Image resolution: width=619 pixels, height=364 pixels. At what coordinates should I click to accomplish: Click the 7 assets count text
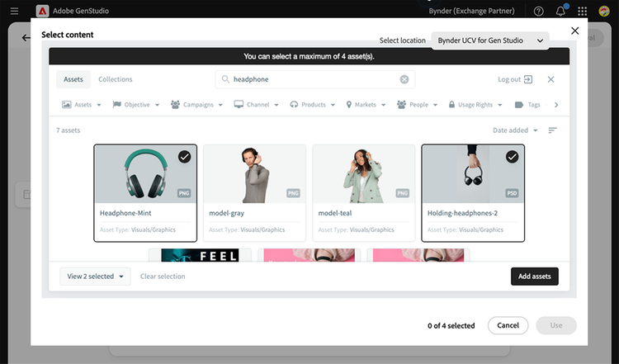coord(68,130)
